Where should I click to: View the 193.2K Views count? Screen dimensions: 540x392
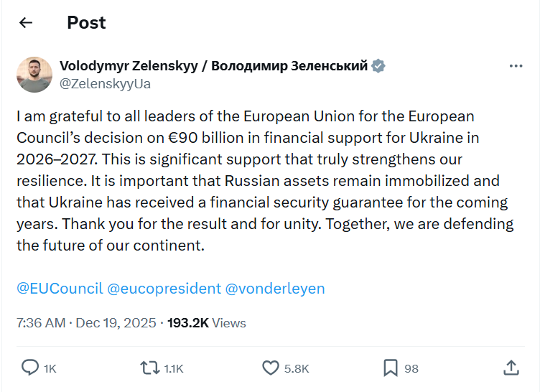click(207, 323)
